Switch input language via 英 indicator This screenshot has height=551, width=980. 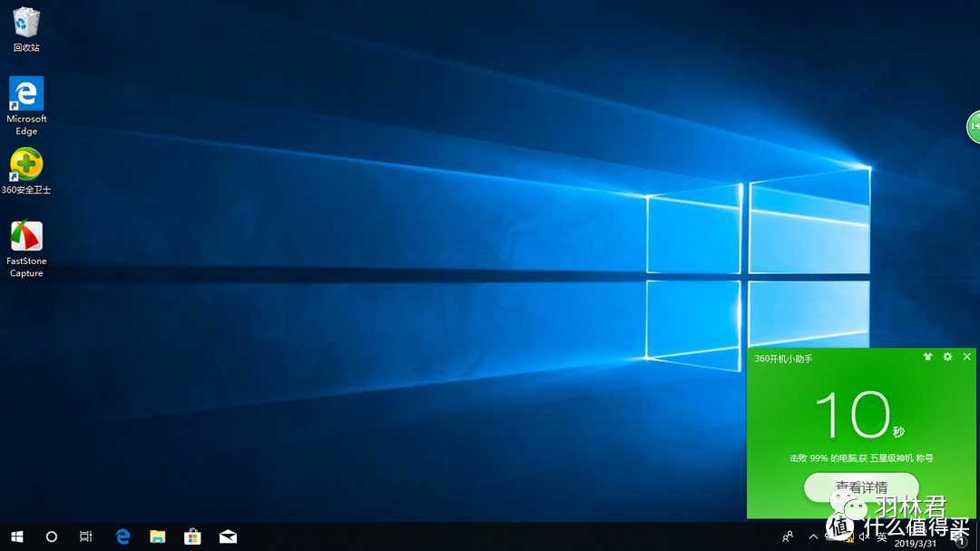click(x=882, y=536)
